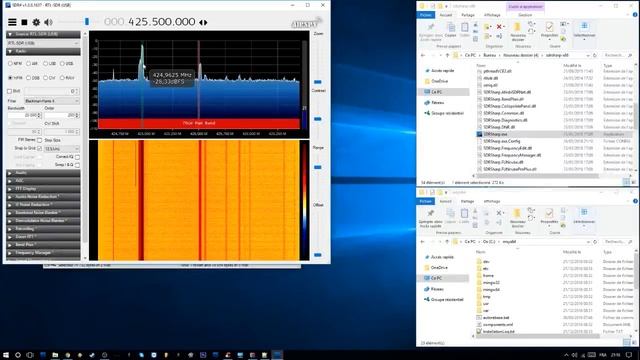Expand the IF Noise Reduction panel
The width and height of the screenshot is (640, 360).
point(43,204)
